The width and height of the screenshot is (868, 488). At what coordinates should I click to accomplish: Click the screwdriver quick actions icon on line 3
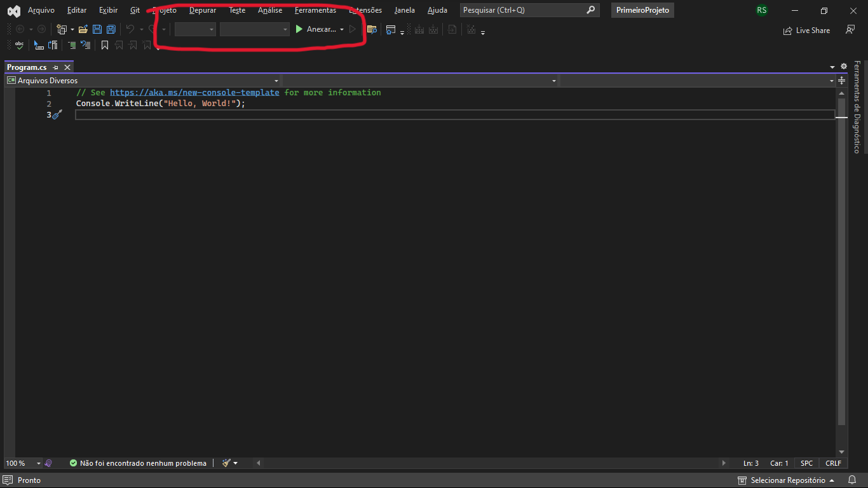(x=57, y=114)
